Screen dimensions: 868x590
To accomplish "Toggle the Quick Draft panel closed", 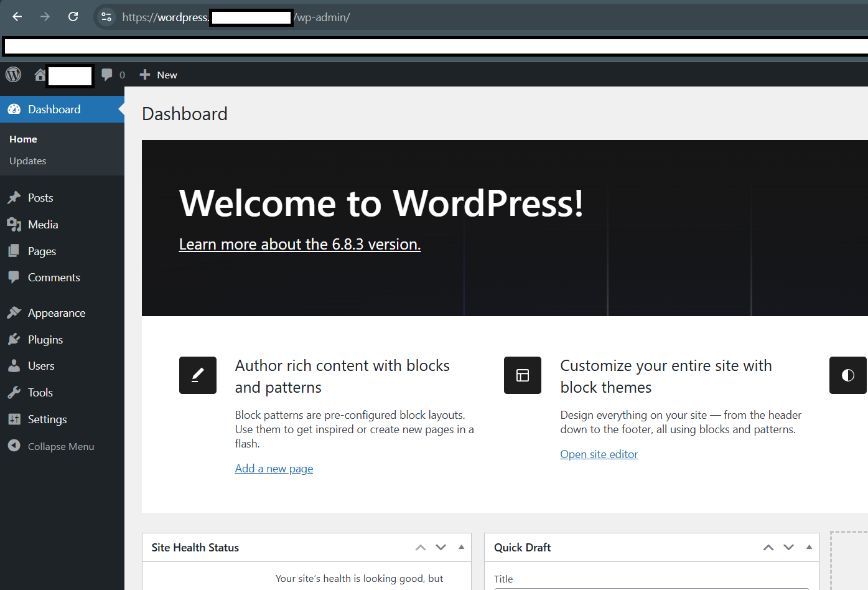I will [809, 547].
